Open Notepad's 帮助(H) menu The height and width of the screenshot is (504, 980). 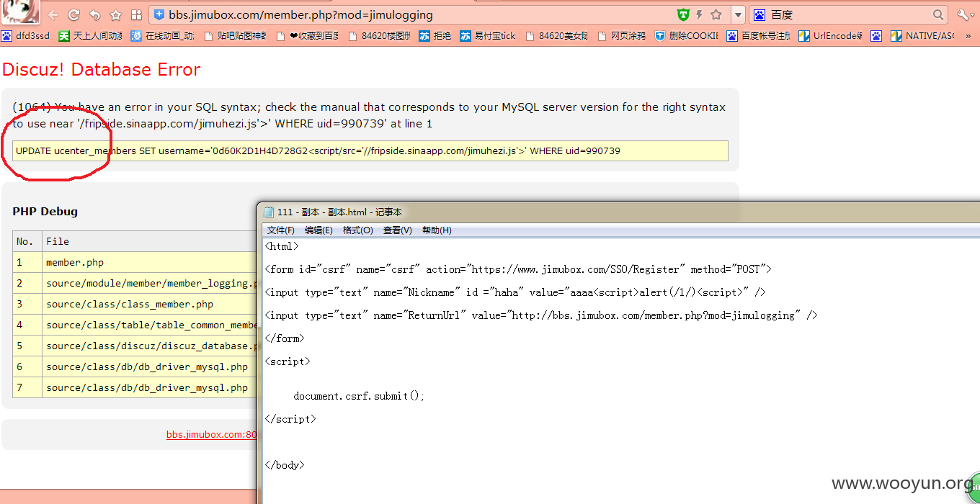click(x=437, y=230)
